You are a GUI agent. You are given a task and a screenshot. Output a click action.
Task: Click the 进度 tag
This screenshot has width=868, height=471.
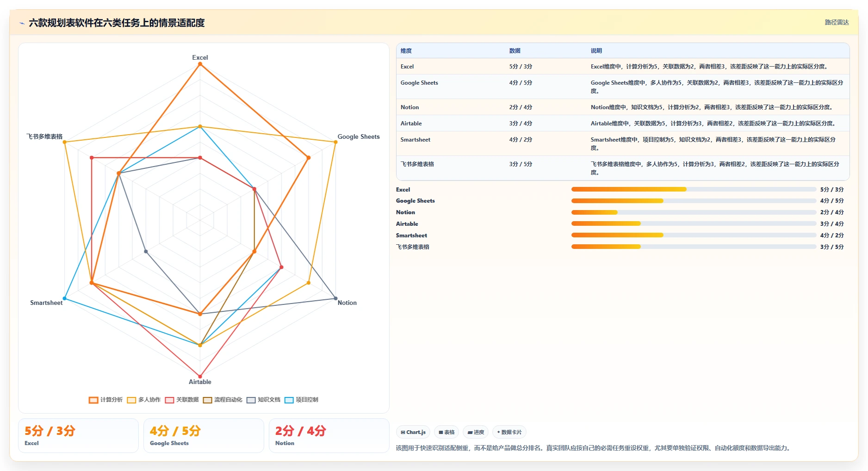476,432
